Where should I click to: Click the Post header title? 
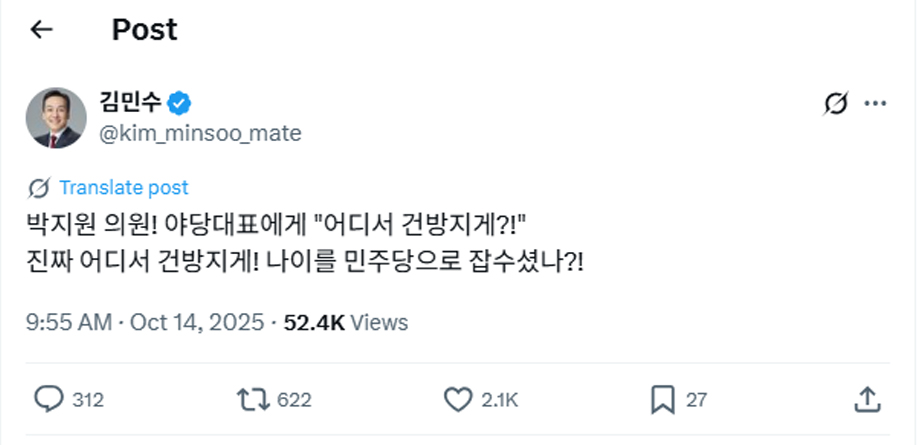tap(144, 30)
